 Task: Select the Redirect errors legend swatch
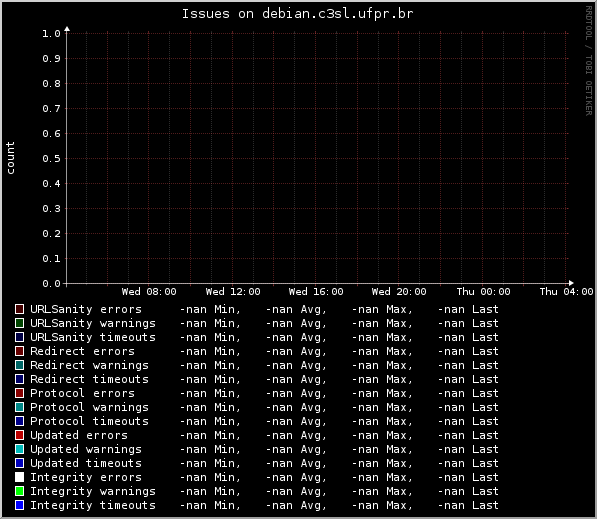pos(19,351)
